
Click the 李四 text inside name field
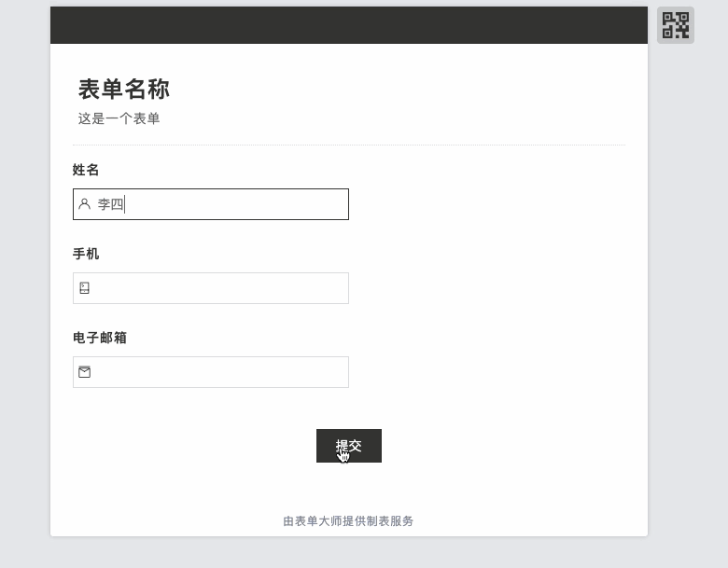[110, 204]
